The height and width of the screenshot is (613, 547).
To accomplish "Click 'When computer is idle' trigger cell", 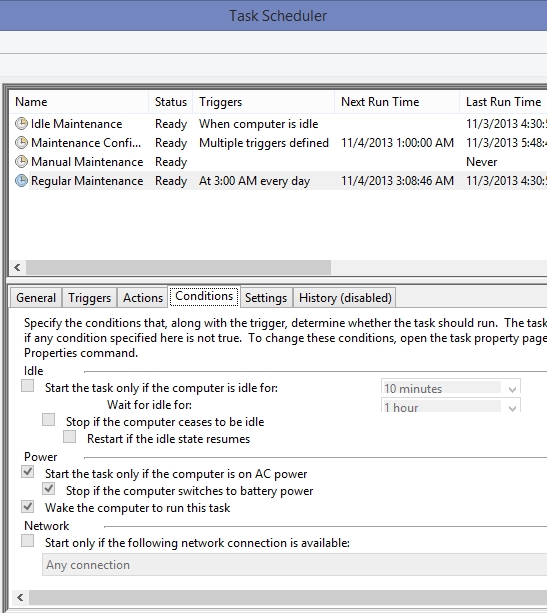I will [258, 124].
